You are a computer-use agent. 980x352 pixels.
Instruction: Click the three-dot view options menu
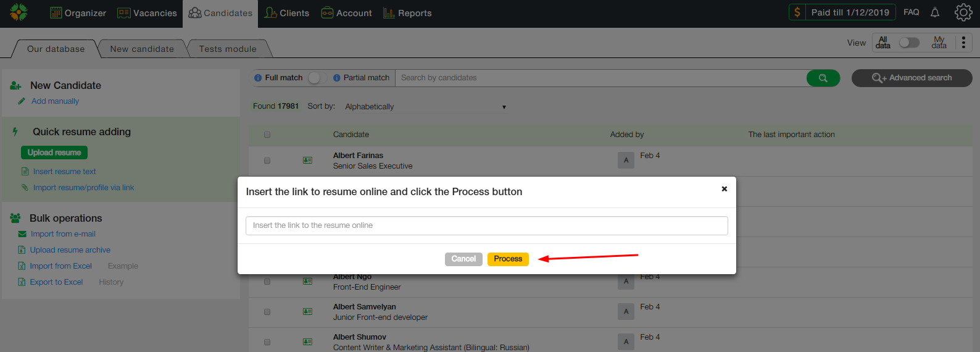(x=963, y=43)
